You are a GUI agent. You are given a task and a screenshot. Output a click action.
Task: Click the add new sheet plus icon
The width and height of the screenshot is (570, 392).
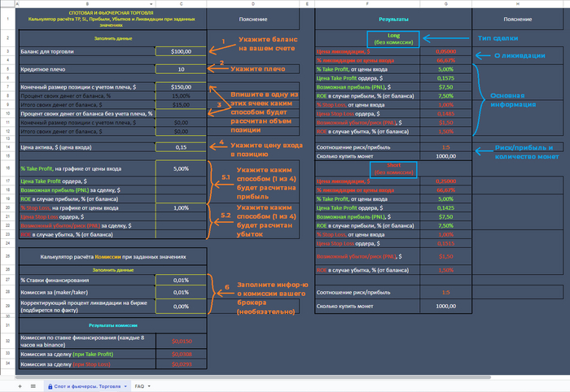(x=20, y=385)
